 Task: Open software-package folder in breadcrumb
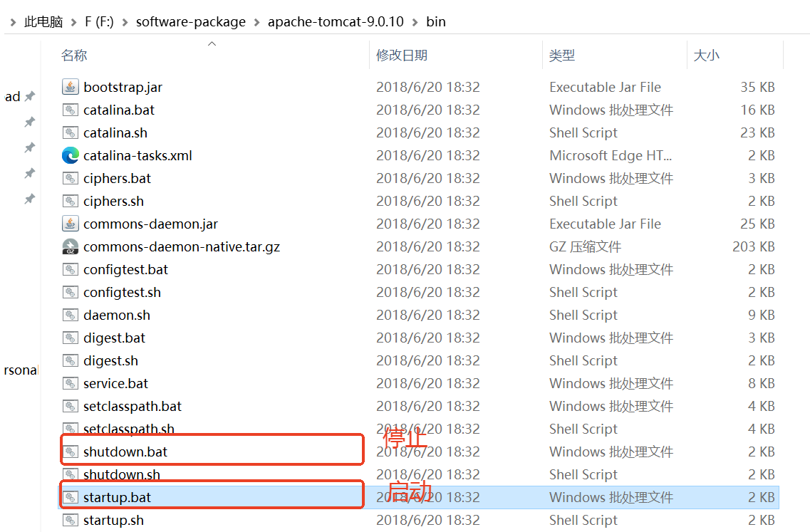tap(191, 21)
